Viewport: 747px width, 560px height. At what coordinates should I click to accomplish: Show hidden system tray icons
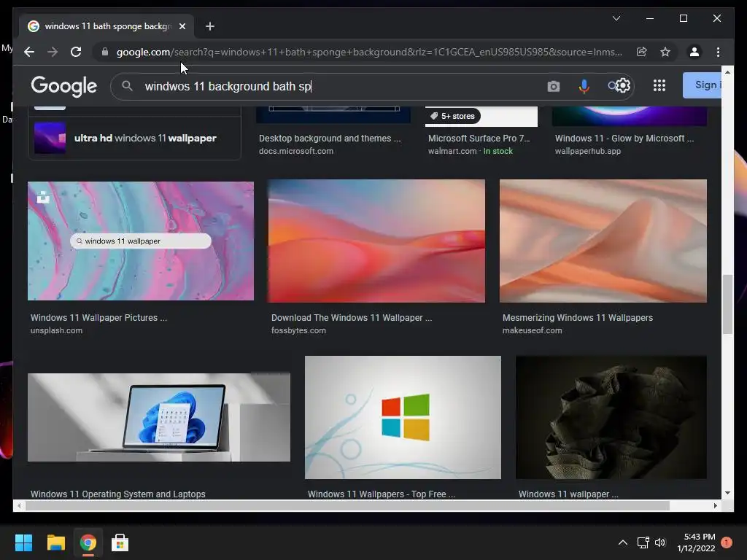point(623,542)
